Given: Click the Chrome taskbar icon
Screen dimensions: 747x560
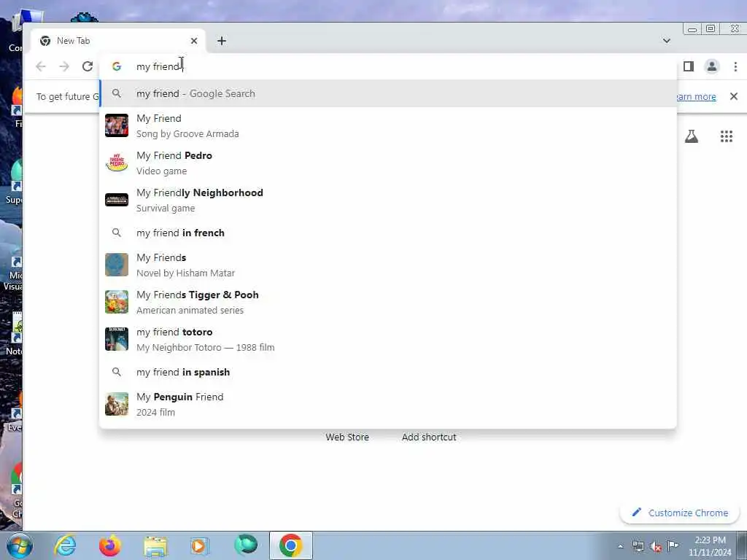Looking at the screenshot, I should click(290, 545).
